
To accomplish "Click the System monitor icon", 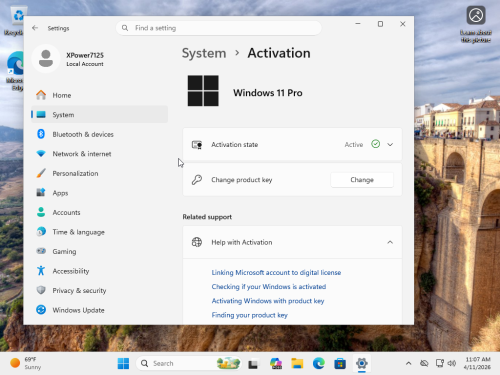I will pos(41,114).
